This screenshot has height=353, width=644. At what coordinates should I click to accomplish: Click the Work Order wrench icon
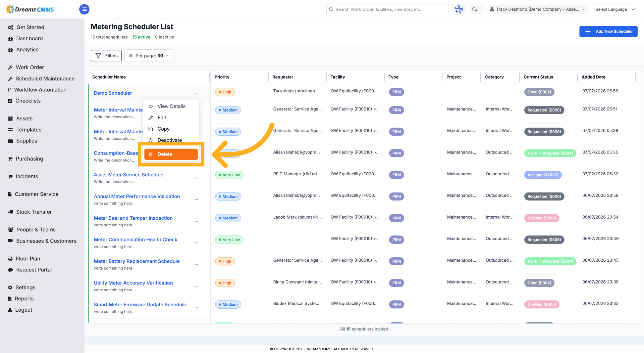[10, 68]
